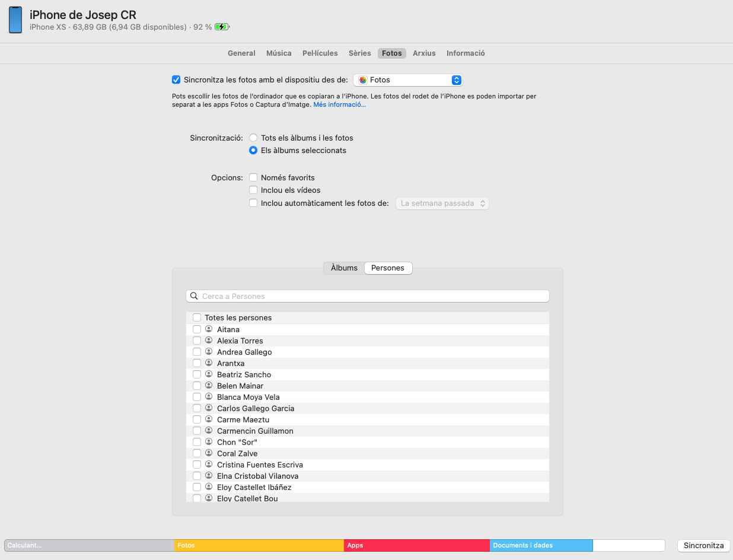Switch to the Pel·lícules tab
Screen dimensions: 733x560
click(x=320, y=53)
